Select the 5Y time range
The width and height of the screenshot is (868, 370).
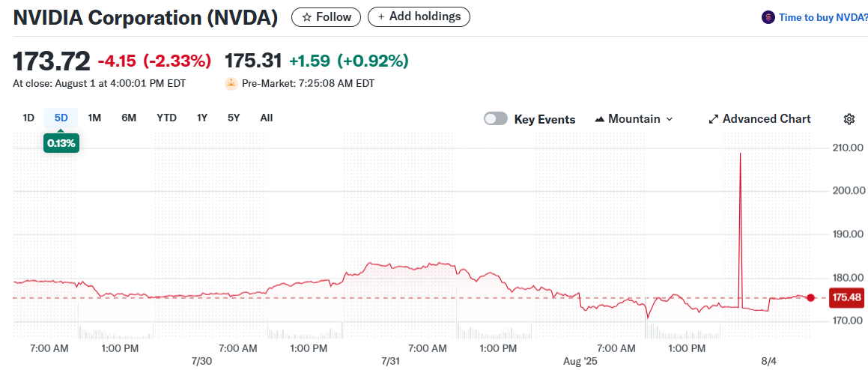coord(234,118)
